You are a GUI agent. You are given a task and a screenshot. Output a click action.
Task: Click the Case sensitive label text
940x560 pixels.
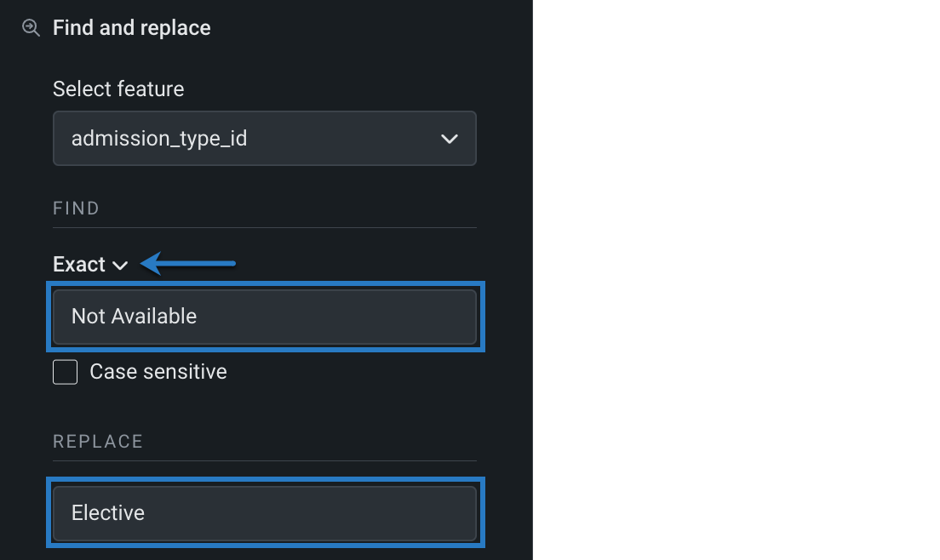(x=158, y=372)
